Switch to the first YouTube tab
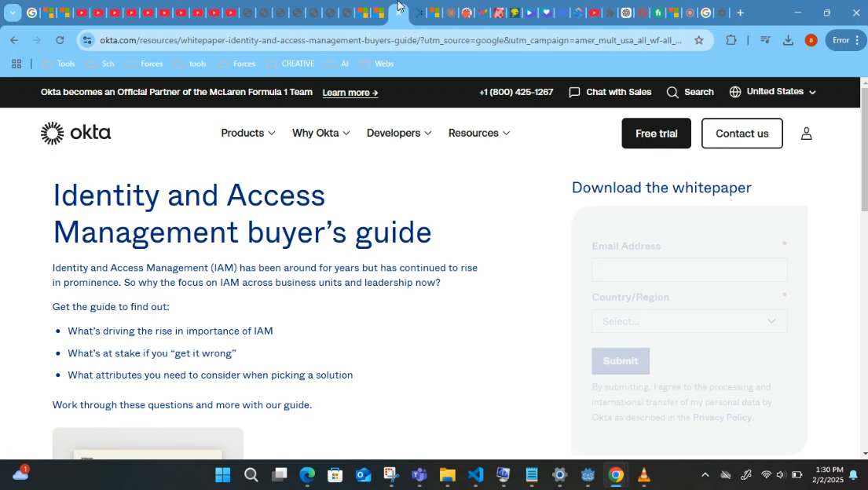The width and height of the screenshot is (868, 490). coord(82,13)
